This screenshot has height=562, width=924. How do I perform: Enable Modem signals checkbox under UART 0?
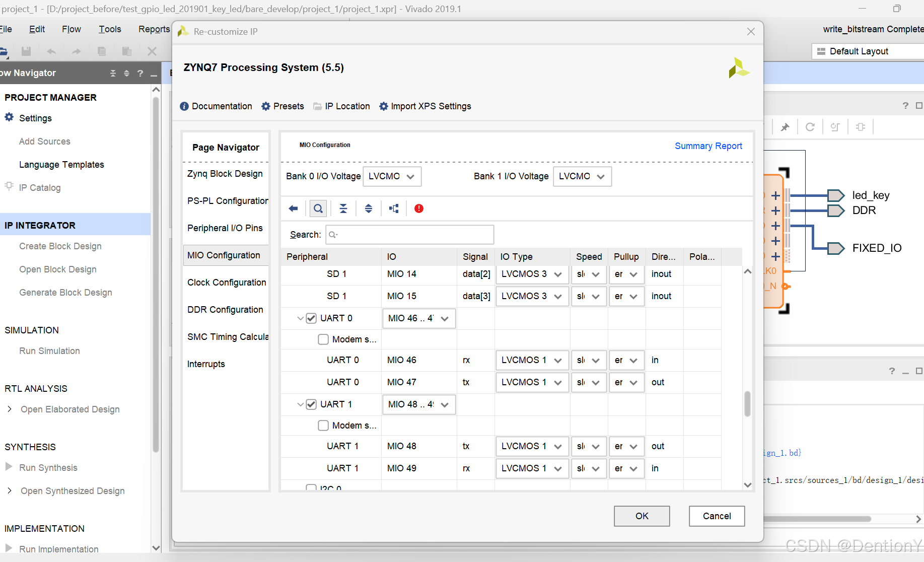coord(323,339)
